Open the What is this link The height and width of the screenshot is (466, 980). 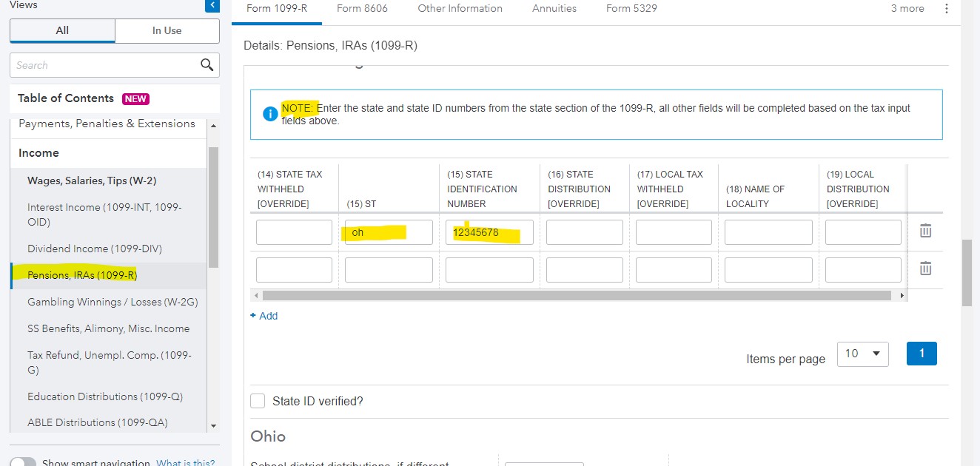[x=185, y=462]
